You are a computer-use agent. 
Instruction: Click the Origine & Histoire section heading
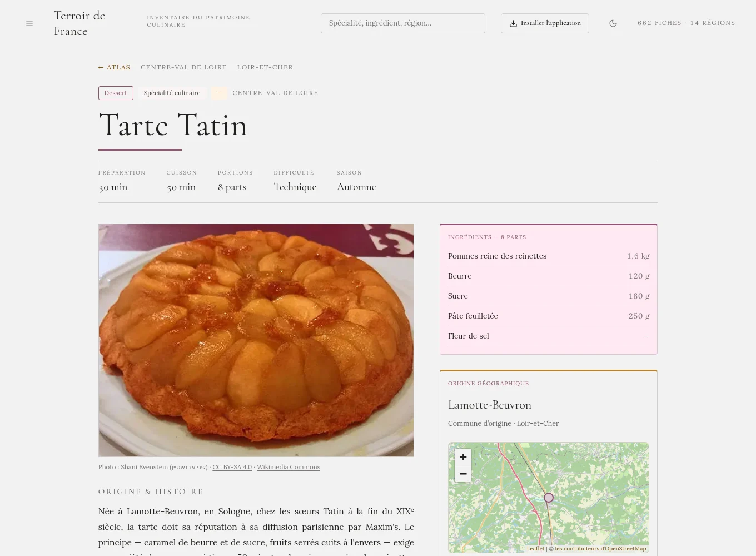pos(151,492)
